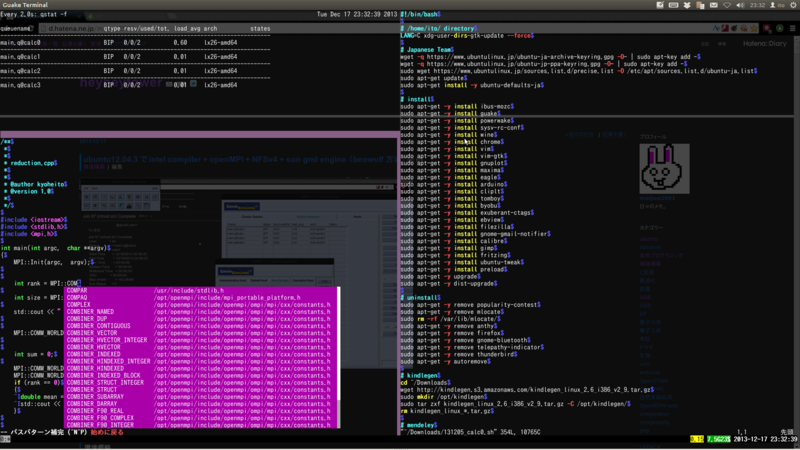This screenshot has height=450, width=800.
Task: Open the ubuntu12.04.3 intel compiler article title
Action: click(240, 160)
